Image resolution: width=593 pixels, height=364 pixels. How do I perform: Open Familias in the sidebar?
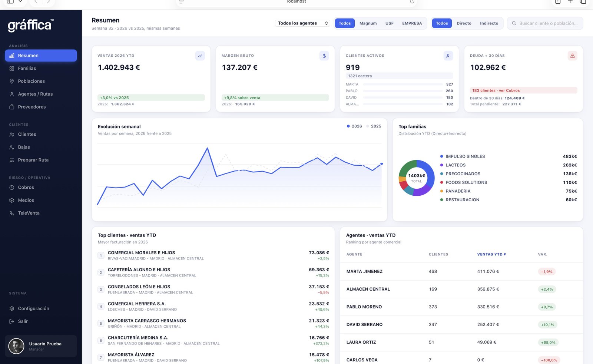[x=41, y=69]
